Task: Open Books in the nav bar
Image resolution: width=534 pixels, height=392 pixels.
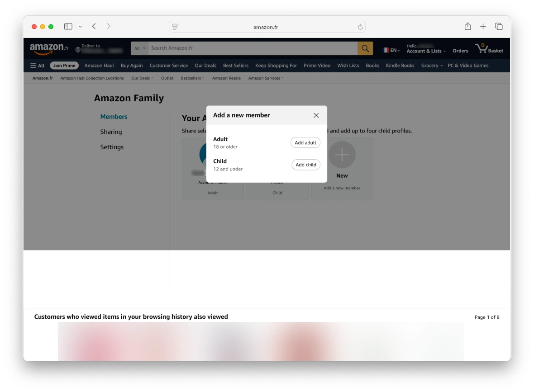Action: 372,66
